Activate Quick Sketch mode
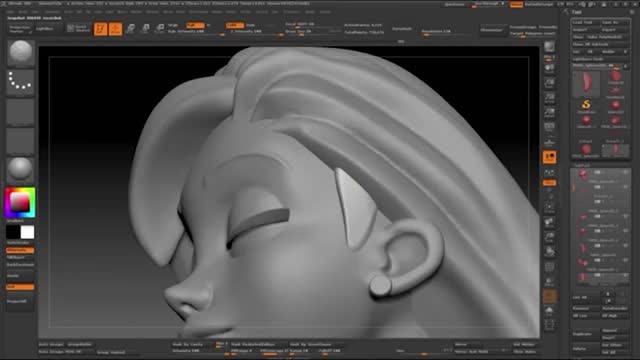Image resolution: width=640 pixels, height=360 pixels. point(78,29)
